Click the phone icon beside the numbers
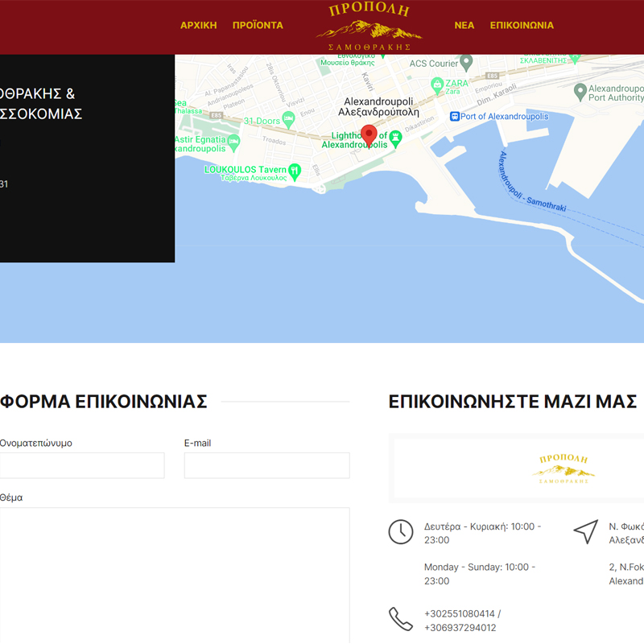 click(401, 619)
